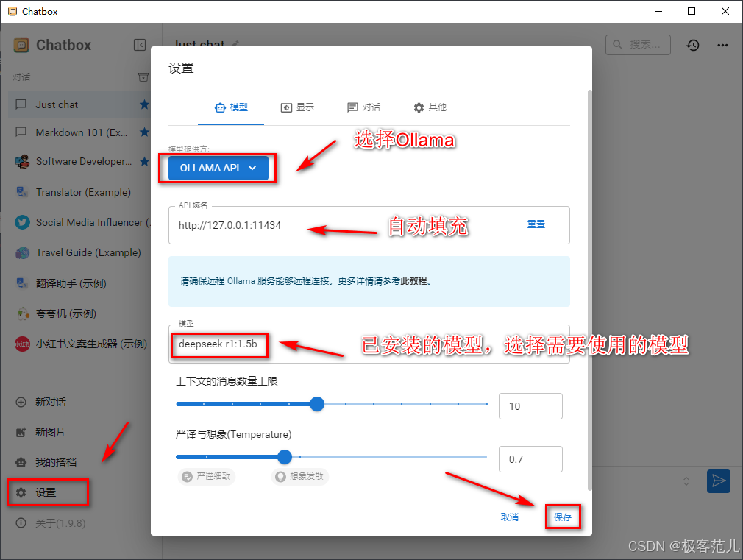Switch to the 显示 tab
Screen dimensions: 743x560
(x=297, y=107)
